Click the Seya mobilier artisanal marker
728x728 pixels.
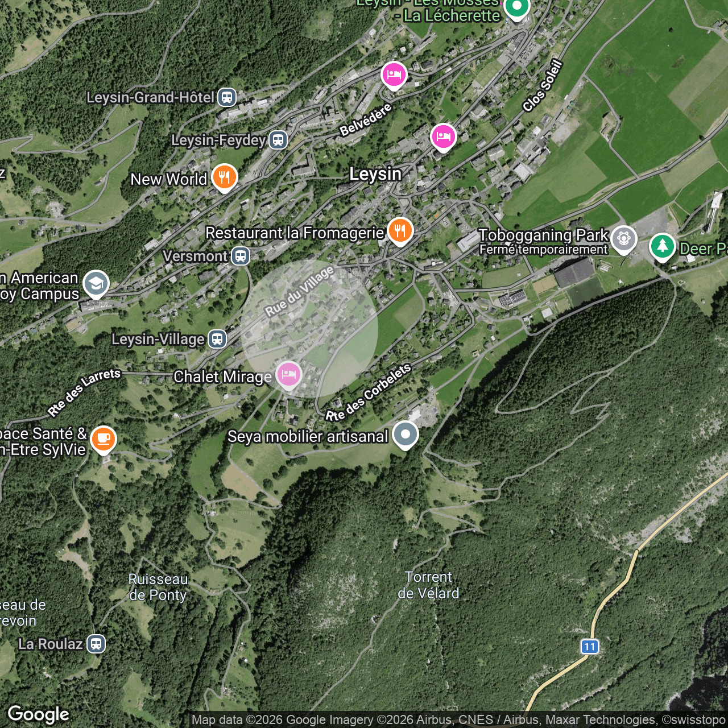406,434
